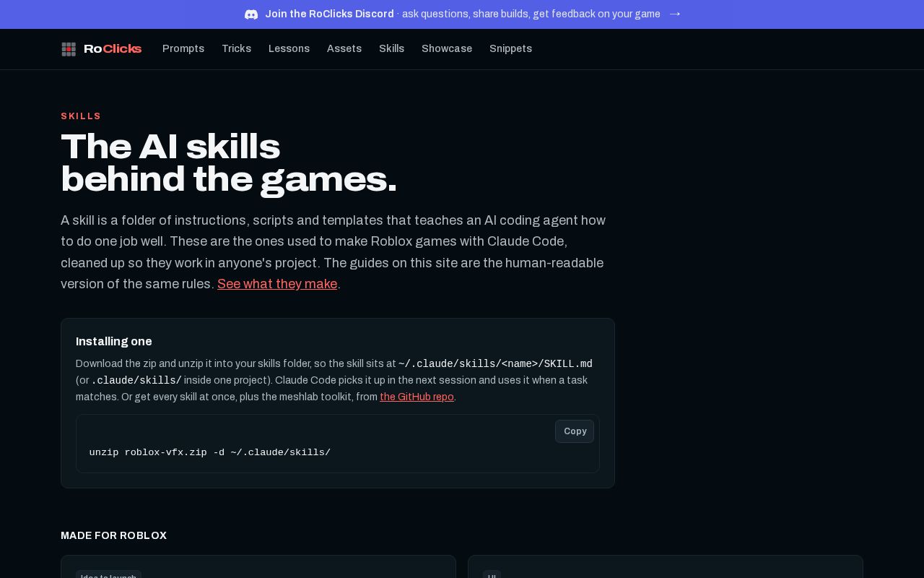Open the Skills nav item
The width and height of the screenshot is (924, 578).
point(391,48)
